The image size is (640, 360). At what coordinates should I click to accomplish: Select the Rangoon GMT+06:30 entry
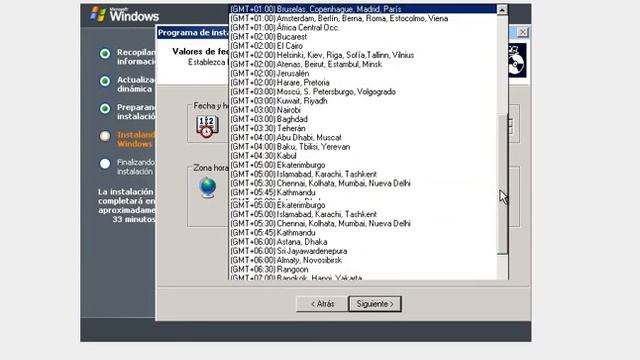362,269
